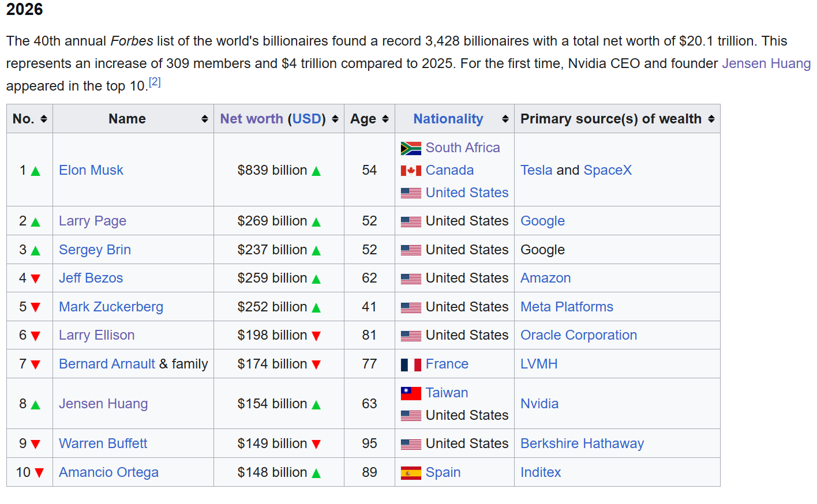Click the red down arrow beside $198 billion
The width and height of the screenshot is (817, 504).
coord(316,336)
